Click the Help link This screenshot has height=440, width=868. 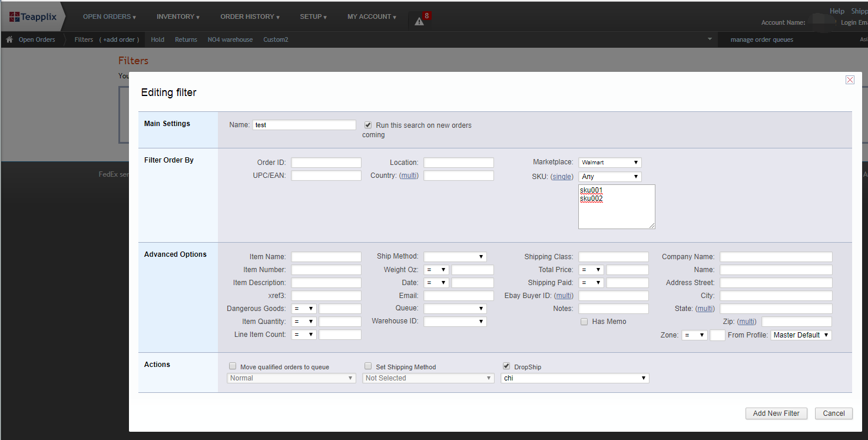coord(837,11)
